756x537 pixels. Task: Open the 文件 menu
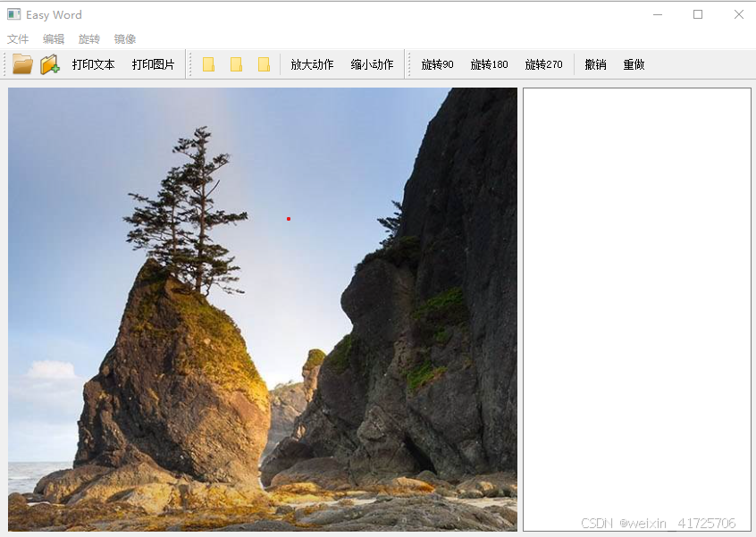18,39
